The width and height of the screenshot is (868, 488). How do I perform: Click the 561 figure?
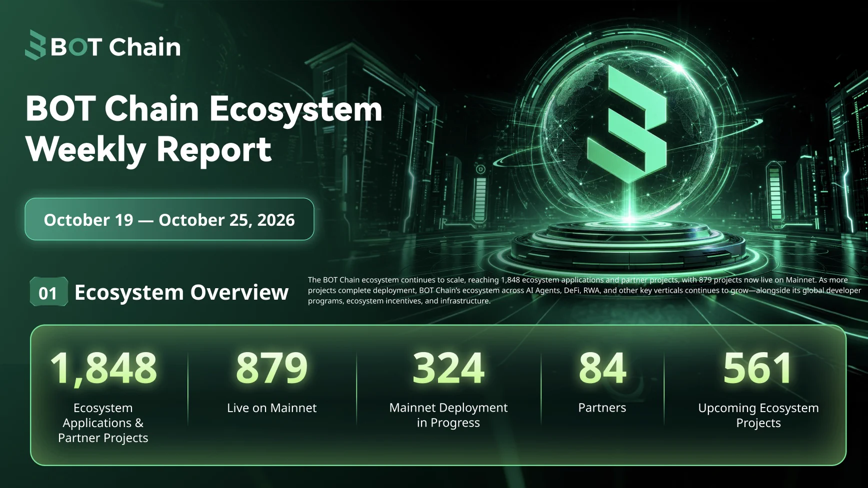point(758,368)
